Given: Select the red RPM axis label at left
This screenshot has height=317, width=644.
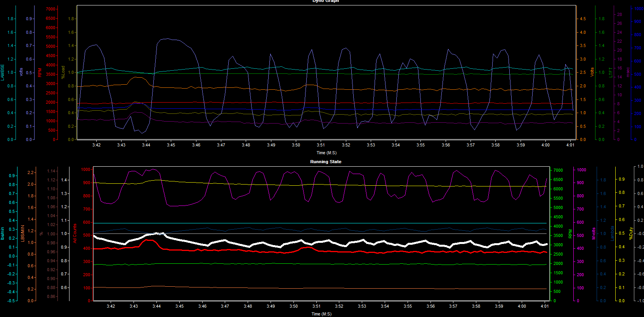Looking at the screenshot, I should click(x=40, y=73).
